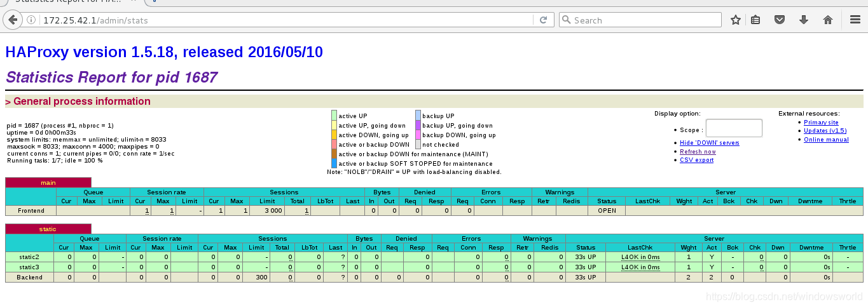The image size is (868, 308).
Task: Click '33s UP' status in static2 row
Action: click(x=585, y=257)
